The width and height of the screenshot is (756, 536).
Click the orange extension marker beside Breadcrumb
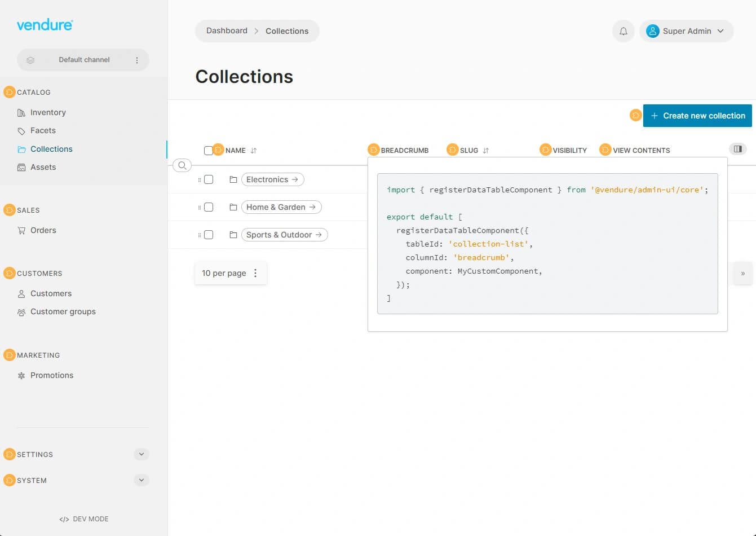point(373,150)
